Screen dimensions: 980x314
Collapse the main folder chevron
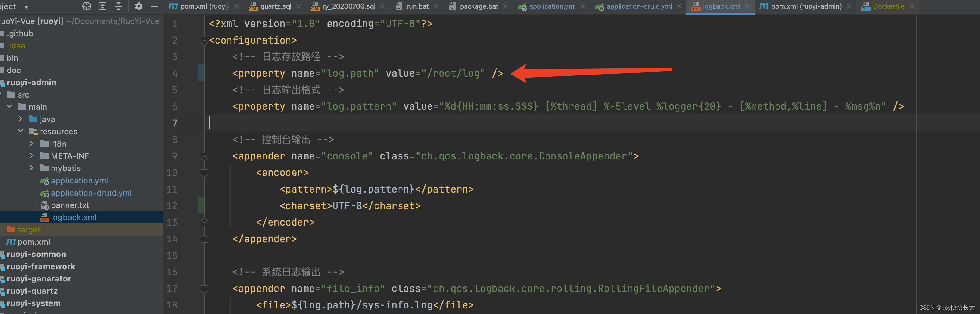[x=10, y=107]
